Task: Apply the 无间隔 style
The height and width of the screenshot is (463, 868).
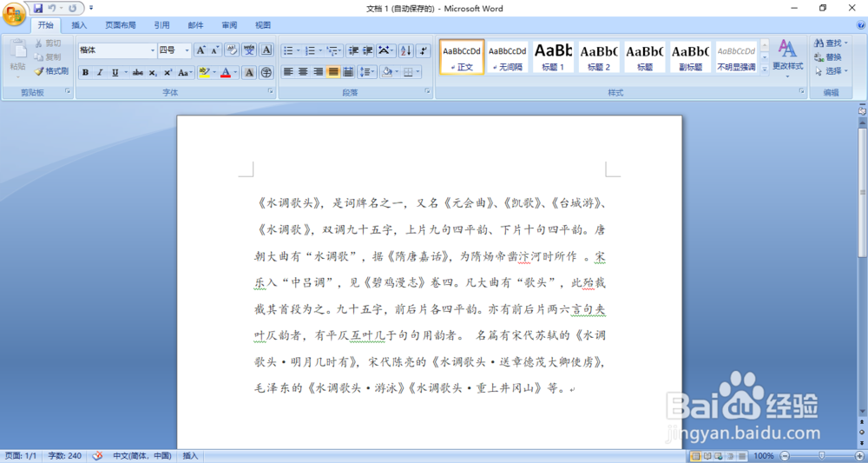Action: pyautogui.click(x=507, y=56)
